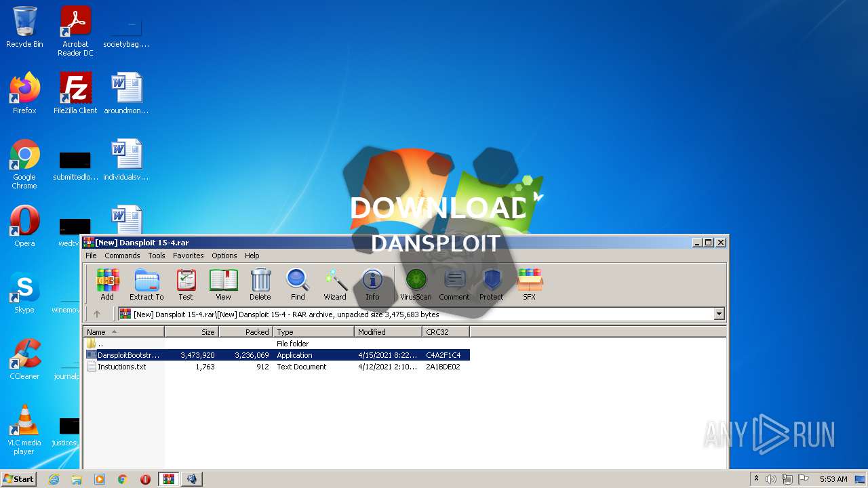Click the SFX toolbar icon
The image size is (868, 488).
point(530,284)
